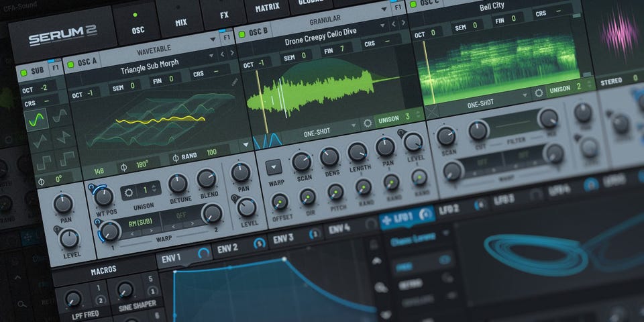
Task: Click the OSC A wavetable edit pencil
Action: click(235, 82)
